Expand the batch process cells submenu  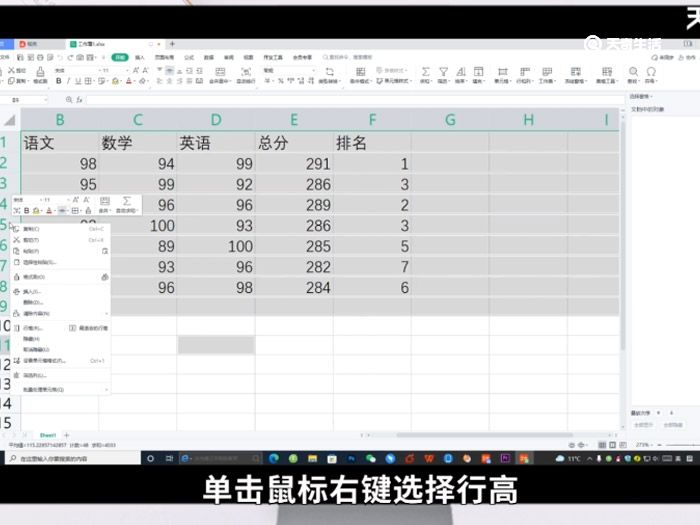click(106, 390)
